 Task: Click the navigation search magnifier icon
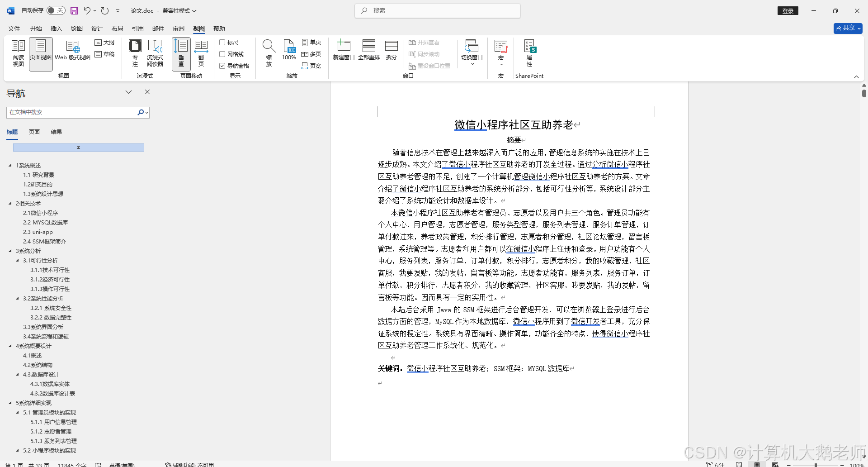point(141,112)
